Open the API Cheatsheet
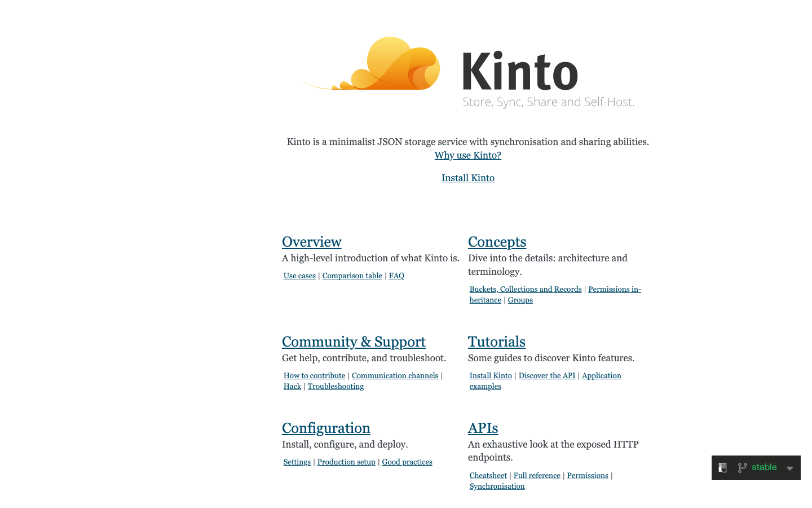 (488, 475)
